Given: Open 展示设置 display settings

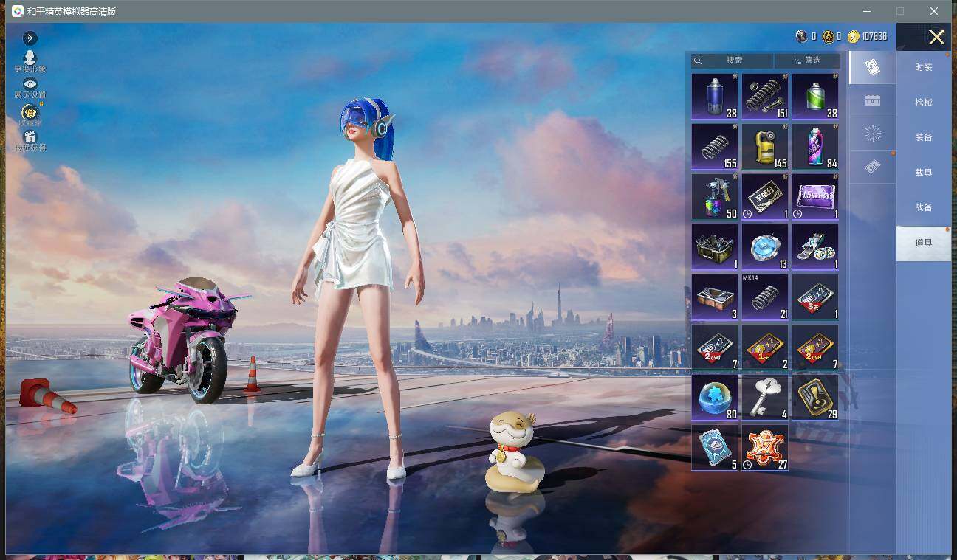Looking at the screenshot, I should coord(30,89).
